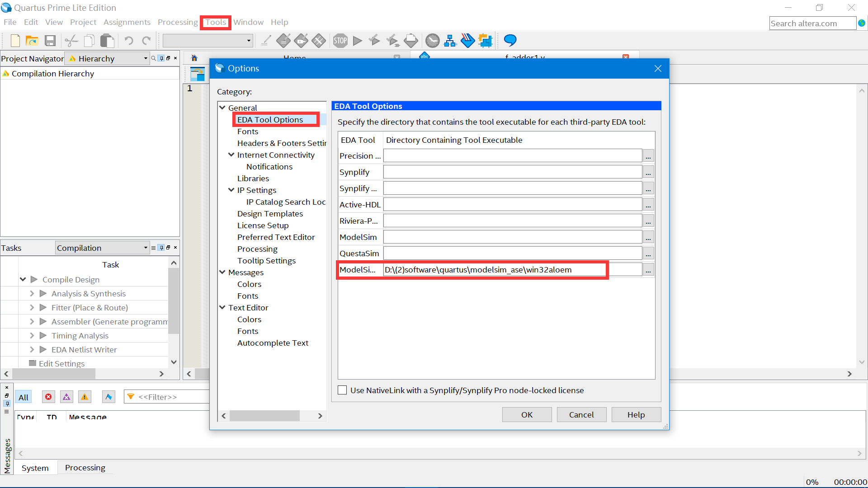
Task: Expand the Fitter (Place & Route) task
Action: (31, 308)
